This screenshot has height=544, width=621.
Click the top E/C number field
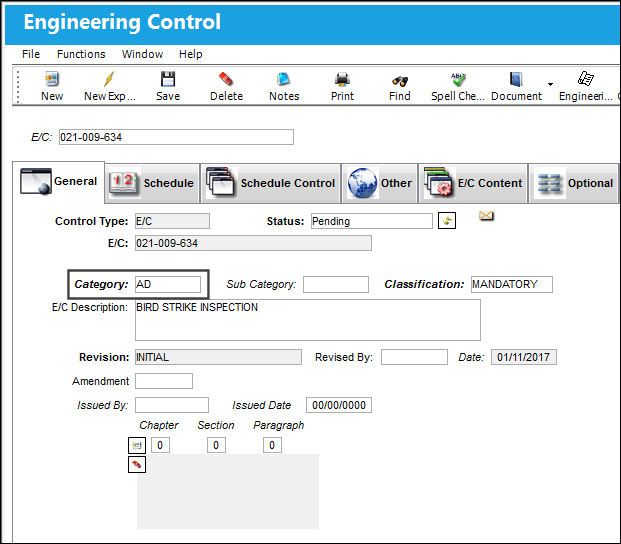176,137
